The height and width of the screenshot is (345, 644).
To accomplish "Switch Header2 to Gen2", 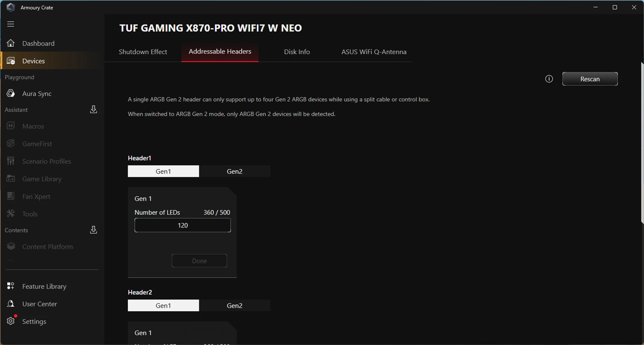I will [x=234, y=305].
